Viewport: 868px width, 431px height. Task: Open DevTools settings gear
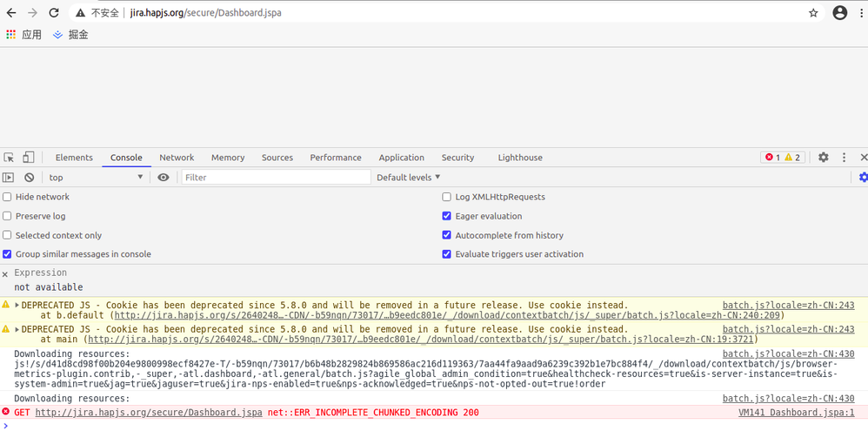823,158
